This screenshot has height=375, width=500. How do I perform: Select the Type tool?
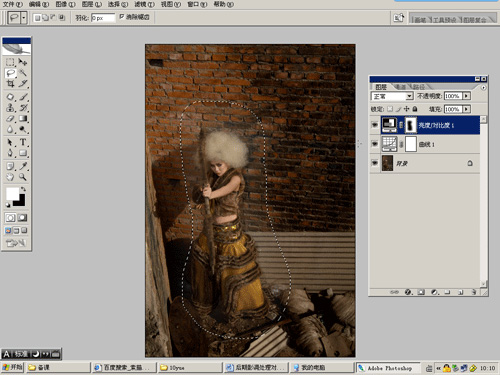click(x=23, y=142)
